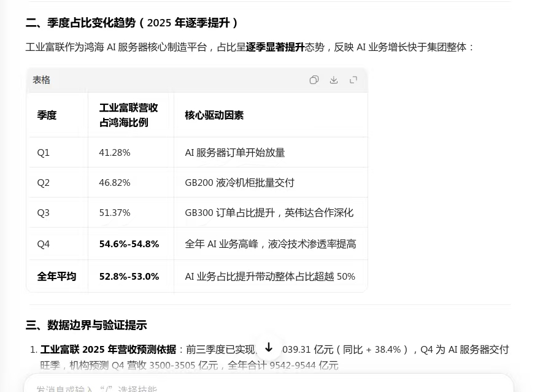
Task: Expand the table to fullscreen
Action: click(x=353, y=80)
